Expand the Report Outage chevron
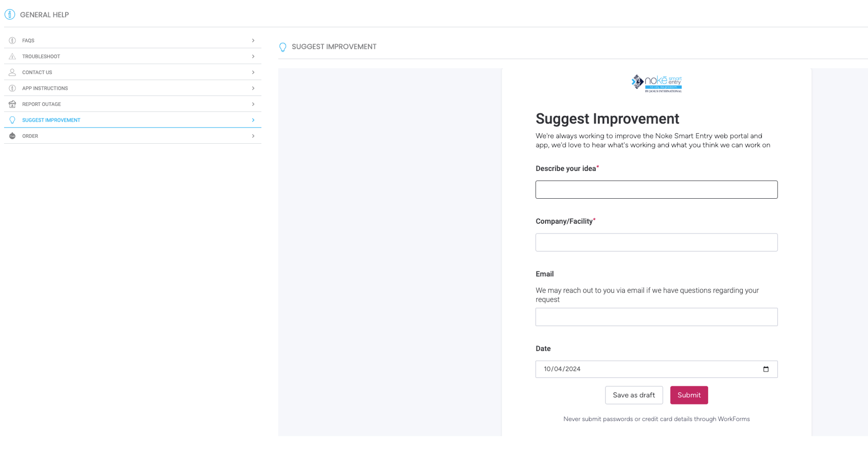Screen dimensions: 868x467 253,104
